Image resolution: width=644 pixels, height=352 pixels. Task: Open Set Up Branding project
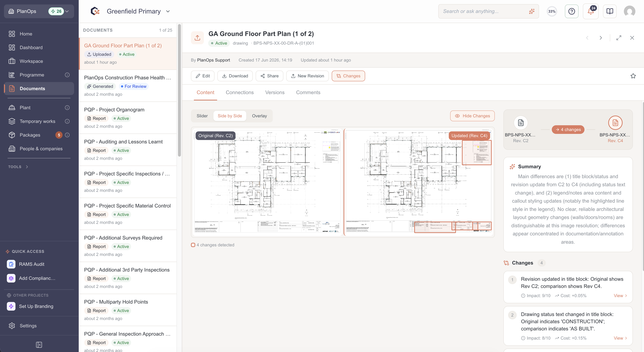click(39, 306)
